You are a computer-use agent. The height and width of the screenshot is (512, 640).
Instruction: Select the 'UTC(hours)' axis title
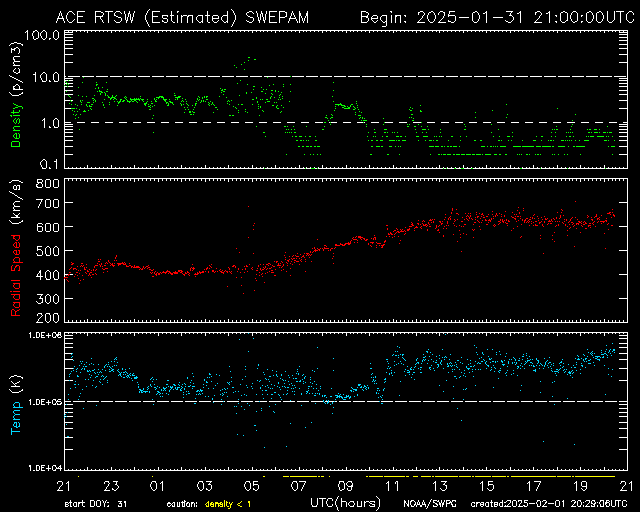coord(345,503)
